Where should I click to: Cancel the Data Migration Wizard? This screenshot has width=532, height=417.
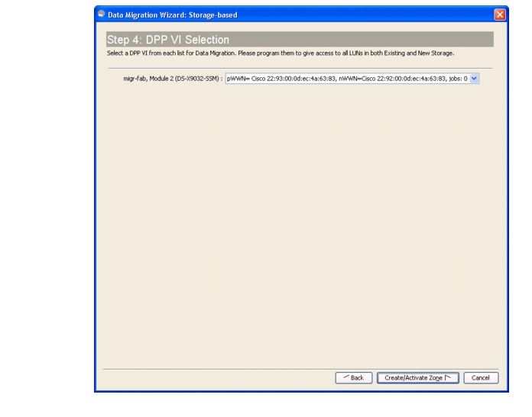coord(481,378)
